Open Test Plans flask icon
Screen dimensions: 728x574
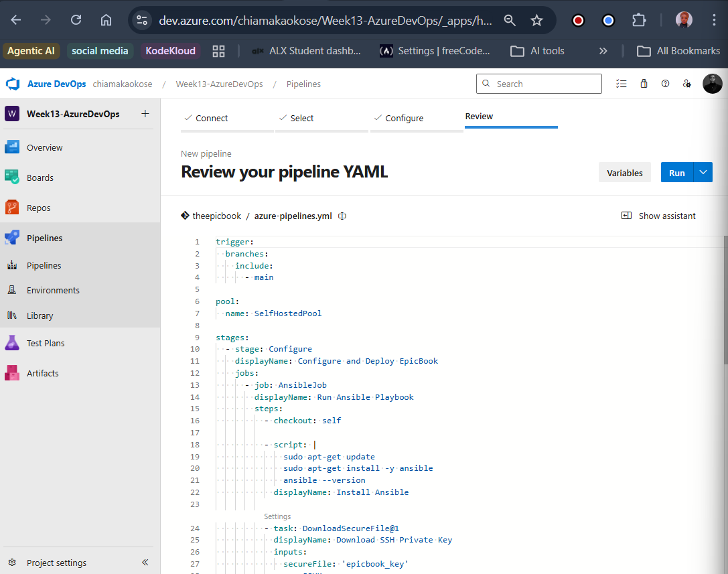tap(12, 343)
